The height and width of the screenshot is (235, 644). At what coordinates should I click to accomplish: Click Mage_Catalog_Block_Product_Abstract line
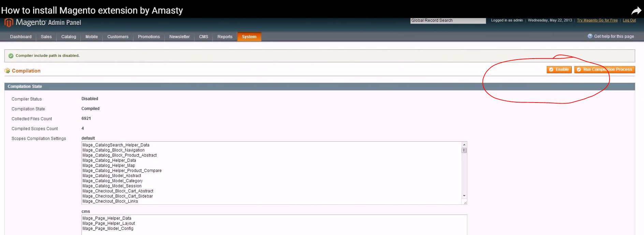click(120, 155)
